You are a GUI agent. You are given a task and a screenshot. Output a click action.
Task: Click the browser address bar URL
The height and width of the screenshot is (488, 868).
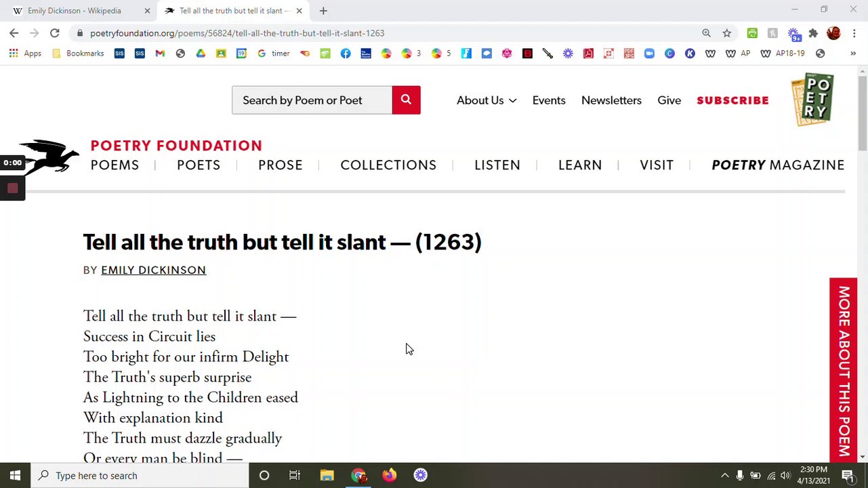237,33
